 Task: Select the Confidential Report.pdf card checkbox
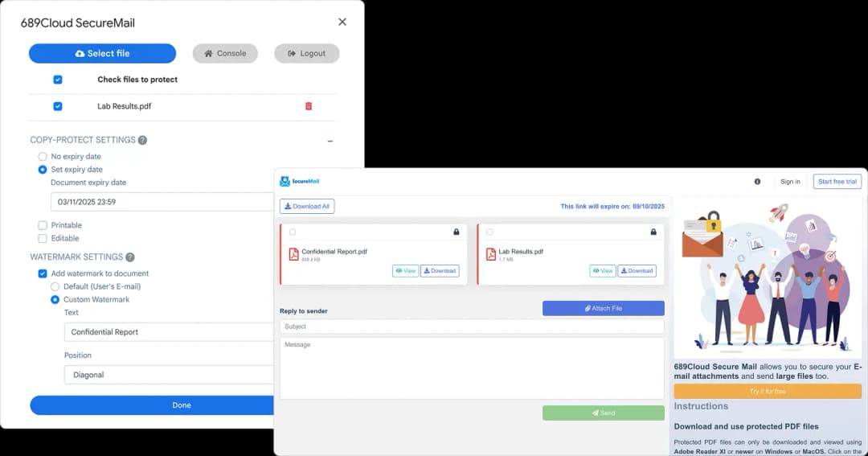click(x=293, y=232)
